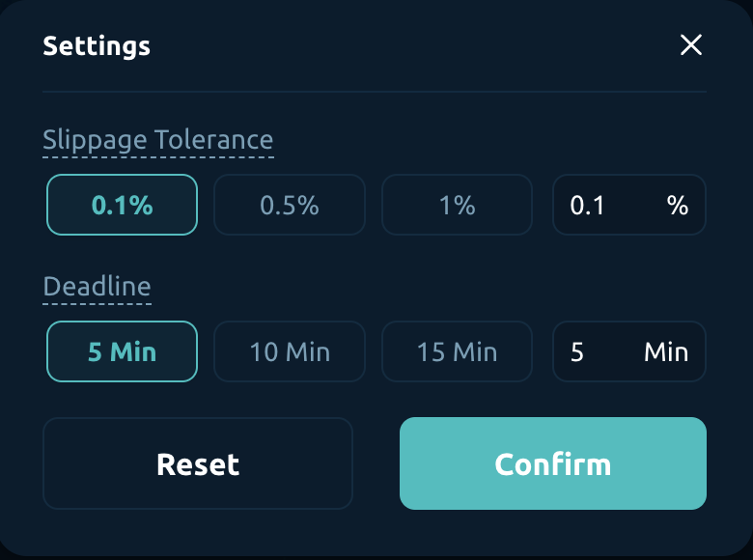The image size is (753, 560).
Task: Choose 0.5% slippage tolerance
Action: [290, 205]
